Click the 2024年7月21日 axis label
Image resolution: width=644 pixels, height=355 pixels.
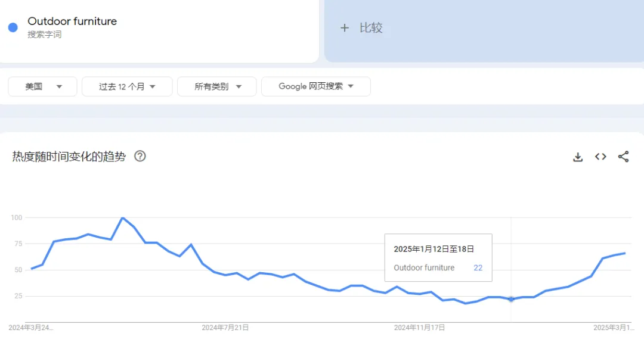pos(225,328)
